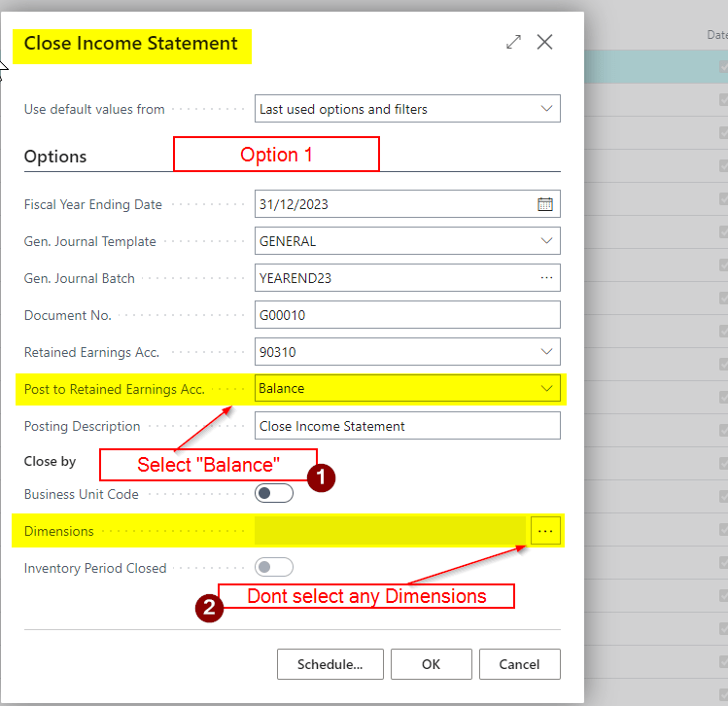Collapse the Options section heading
The image size is (728, 706).
coord(55,157)
